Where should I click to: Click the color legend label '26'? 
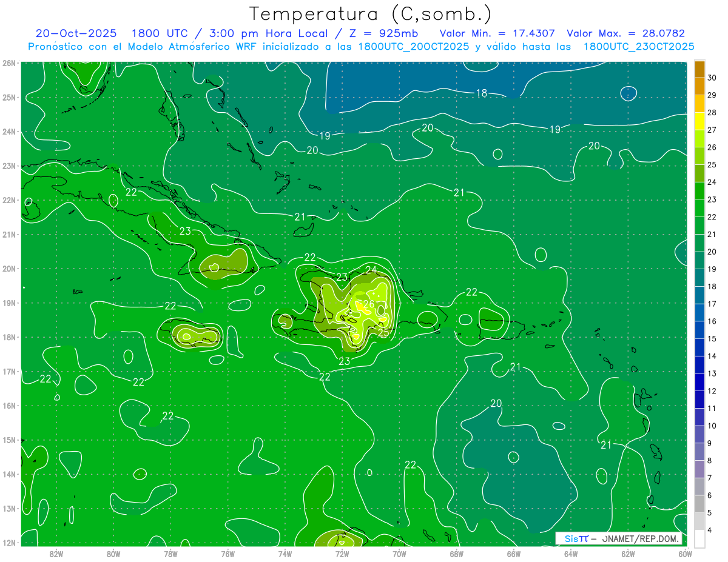tap(712, 147)
